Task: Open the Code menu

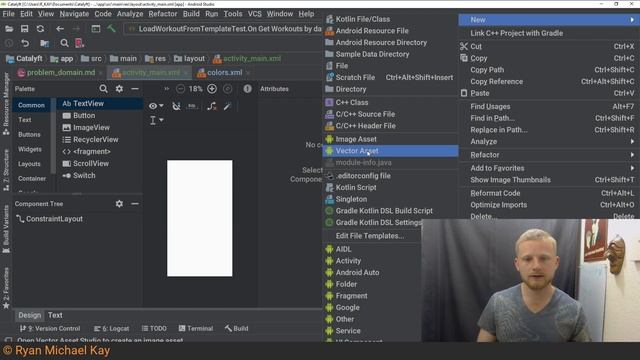Action: click(103, 14)
